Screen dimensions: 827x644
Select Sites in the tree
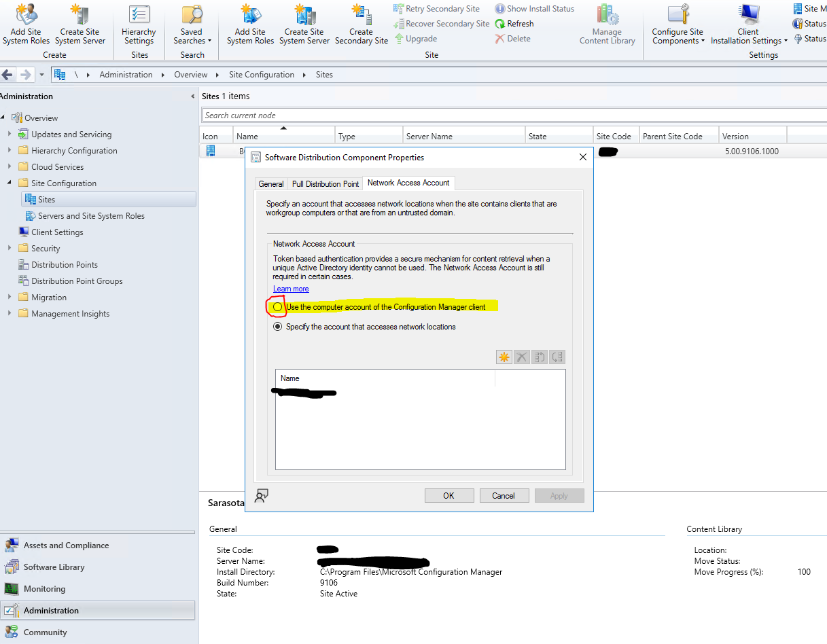(x=108, y=199)
